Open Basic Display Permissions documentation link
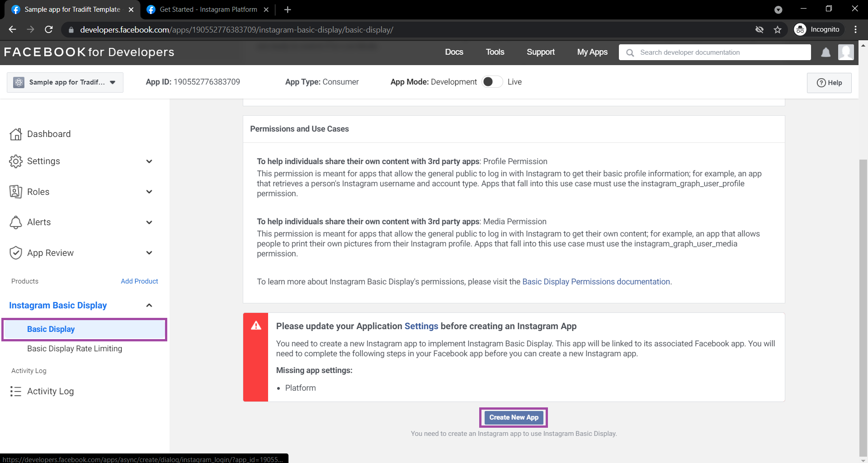868x463 pixels. click(596, 282)
